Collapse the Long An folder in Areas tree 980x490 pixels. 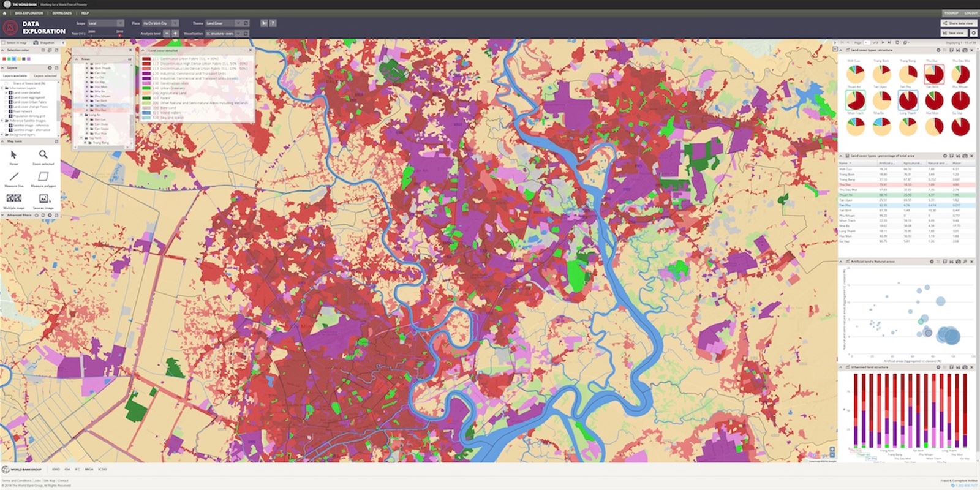(x=81, y=115)
